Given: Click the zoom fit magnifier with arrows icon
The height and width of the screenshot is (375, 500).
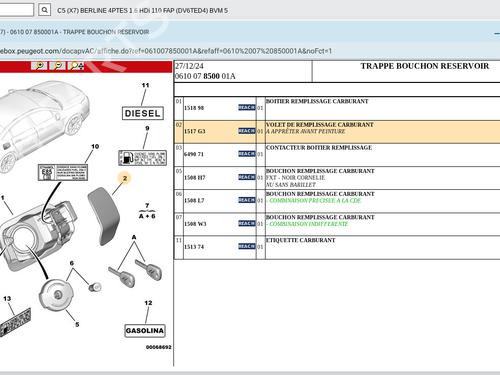Looking at the screenshot, I should pos(76,66).
